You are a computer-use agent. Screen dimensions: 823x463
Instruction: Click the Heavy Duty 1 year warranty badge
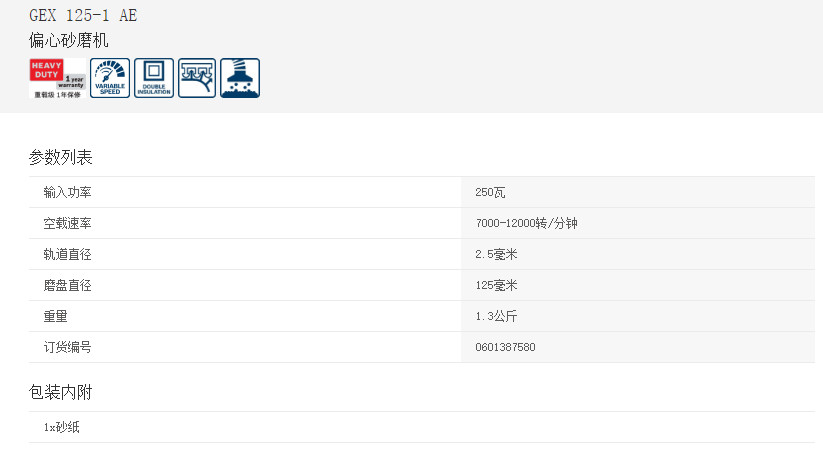(x=57, y=78)
